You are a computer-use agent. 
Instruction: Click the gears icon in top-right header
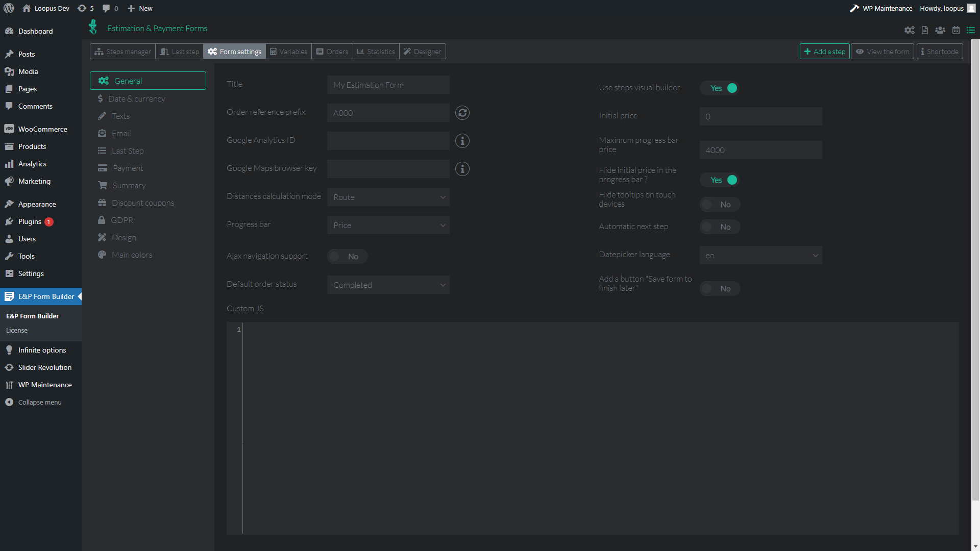[910, 31]
